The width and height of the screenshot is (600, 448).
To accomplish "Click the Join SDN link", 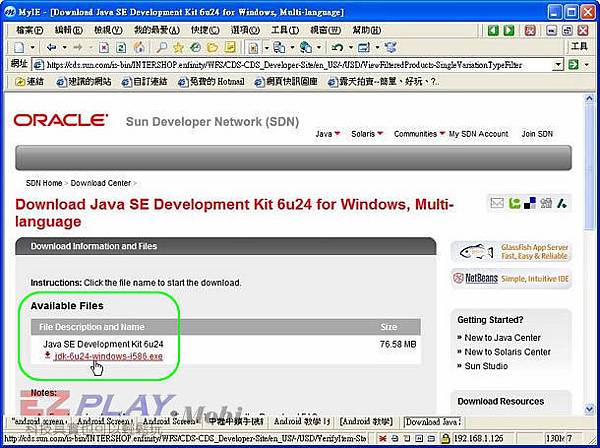I will [x=537, y=134].
